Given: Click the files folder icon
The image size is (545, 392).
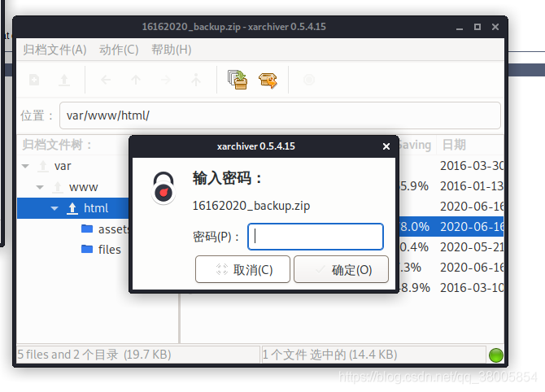Looking at the screenshot, I should point(87,249).
